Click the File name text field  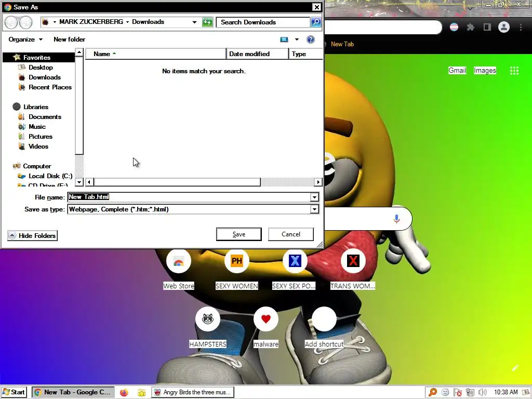[x=189, y=197]
